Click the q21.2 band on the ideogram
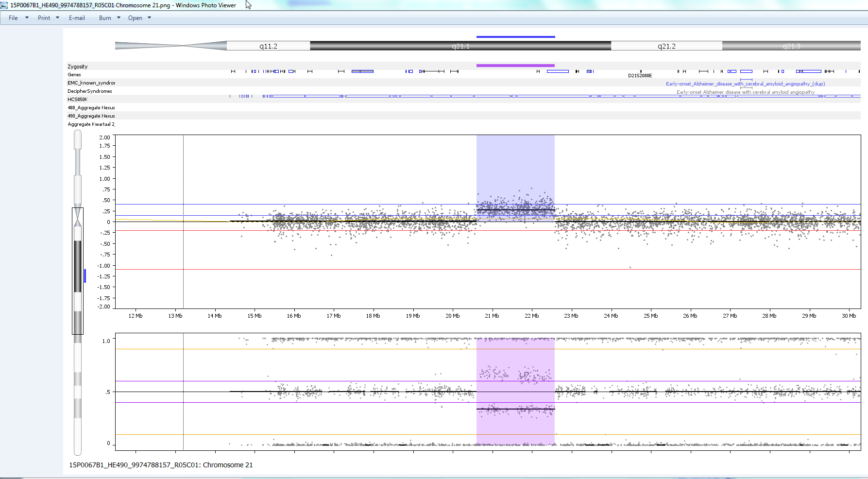The width and height of the screenshot is (868, 479). [x=666, y=46]
